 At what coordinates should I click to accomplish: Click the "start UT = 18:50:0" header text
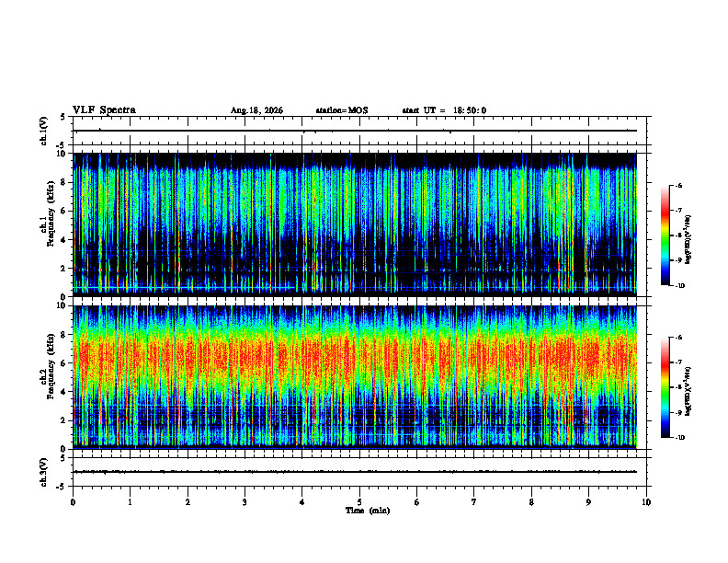pos(444,110)
